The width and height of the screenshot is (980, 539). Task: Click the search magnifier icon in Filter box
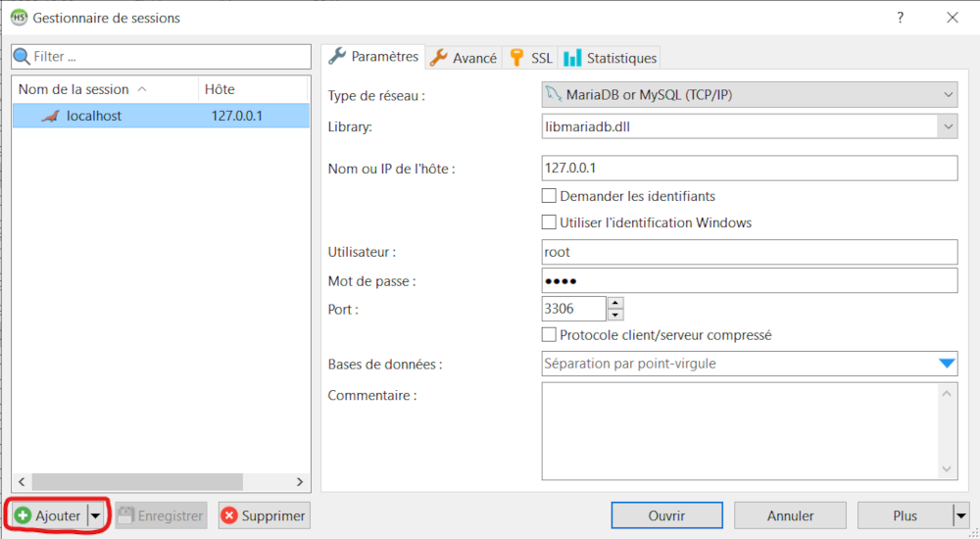[x=24, y=57]
